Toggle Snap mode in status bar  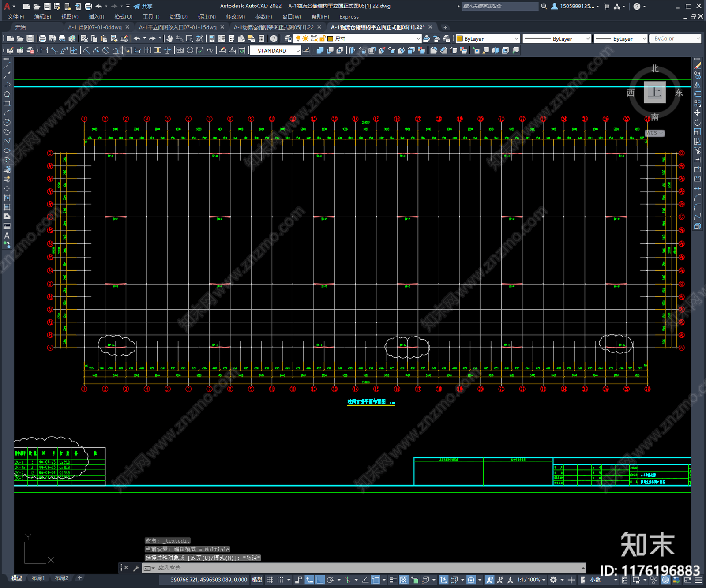point(280,580)
